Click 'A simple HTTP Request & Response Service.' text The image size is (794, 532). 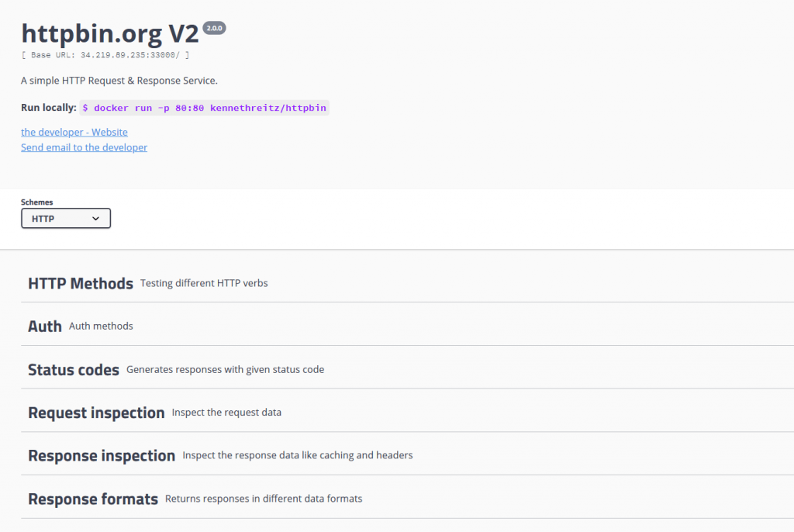[x=119, y=81]
